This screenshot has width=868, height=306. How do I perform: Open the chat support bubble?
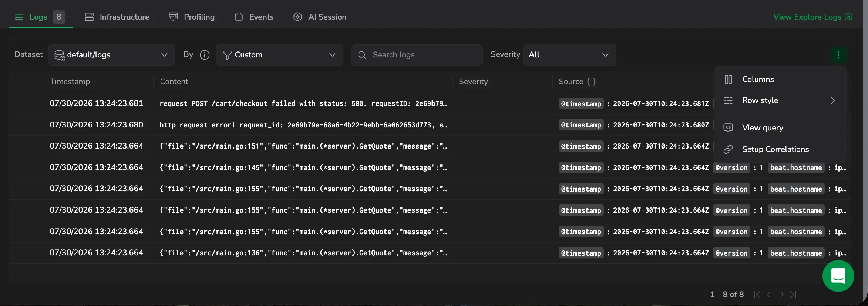pyautogui.click(x=838, y=276)
